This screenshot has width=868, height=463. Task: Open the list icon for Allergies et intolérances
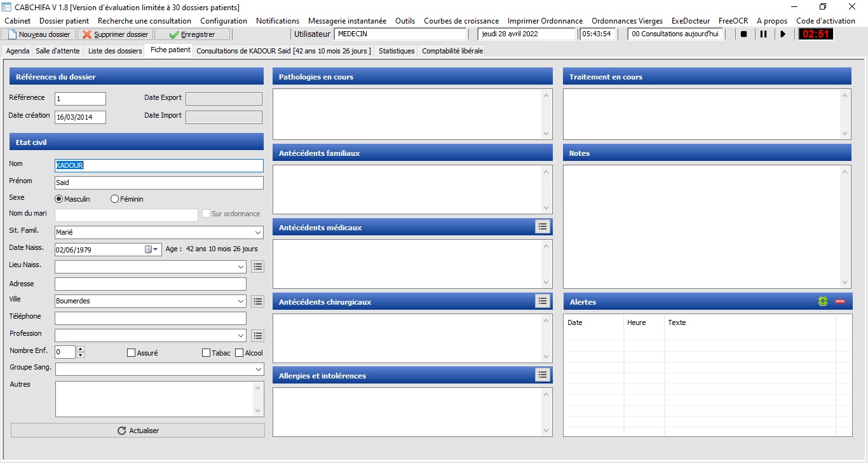pyautogui.click(x=543, y=375)
